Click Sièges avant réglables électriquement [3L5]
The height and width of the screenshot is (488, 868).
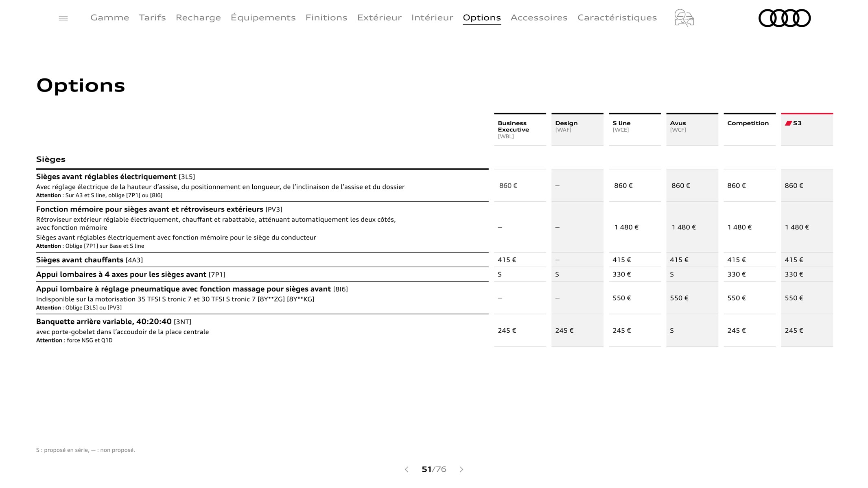(116, 176)
